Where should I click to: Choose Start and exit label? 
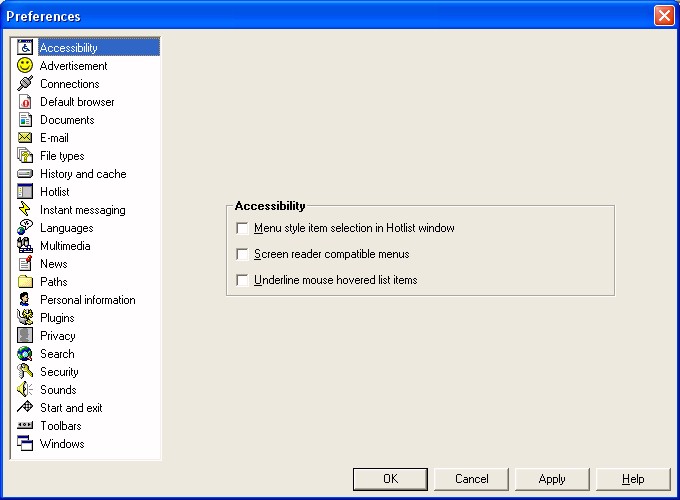coord(71,408)
